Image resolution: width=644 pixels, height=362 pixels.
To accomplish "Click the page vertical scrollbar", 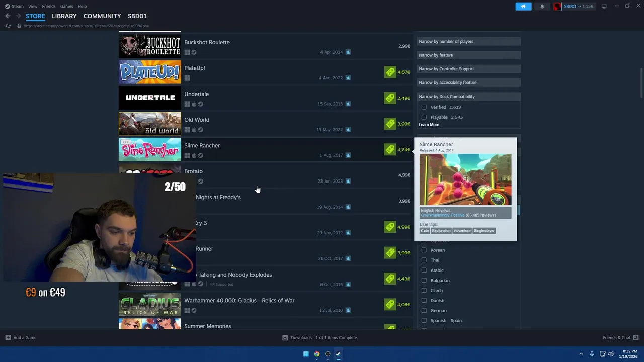I will point(641,83).
